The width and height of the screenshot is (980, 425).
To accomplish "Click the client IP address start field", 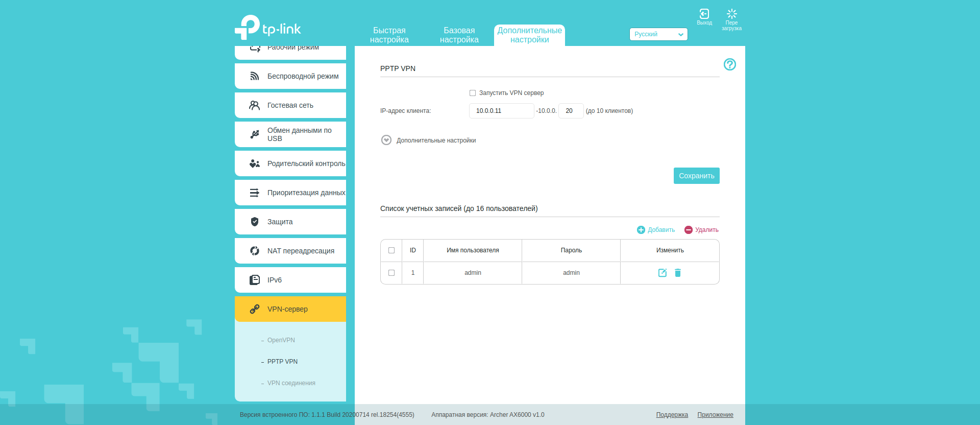I will pos(501,111).
